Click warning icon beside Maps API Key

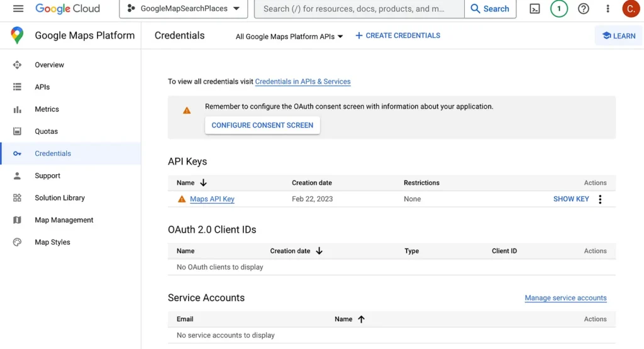click(x=182, y=199)
